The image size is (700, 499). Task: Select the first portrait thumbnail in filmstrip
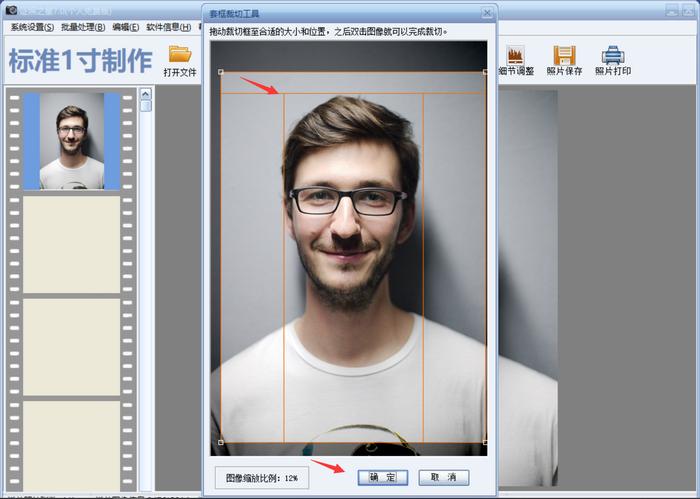(71, 141)
